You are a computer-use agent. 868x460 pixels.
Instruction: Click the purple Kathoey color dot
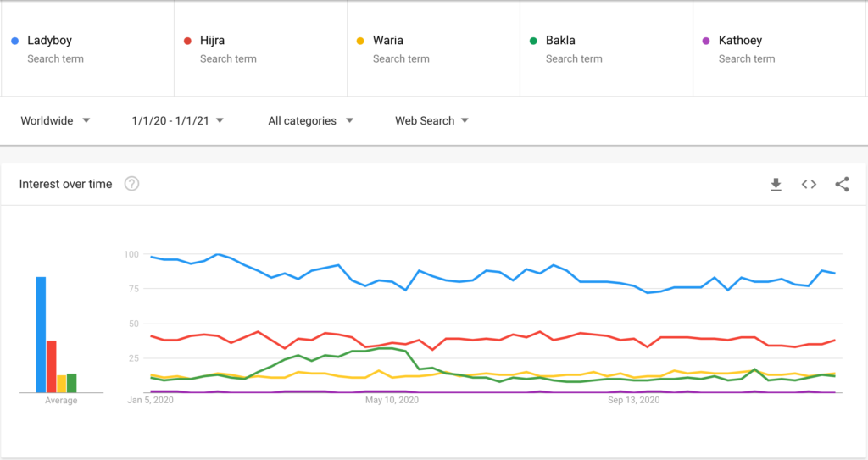point(706,41)
